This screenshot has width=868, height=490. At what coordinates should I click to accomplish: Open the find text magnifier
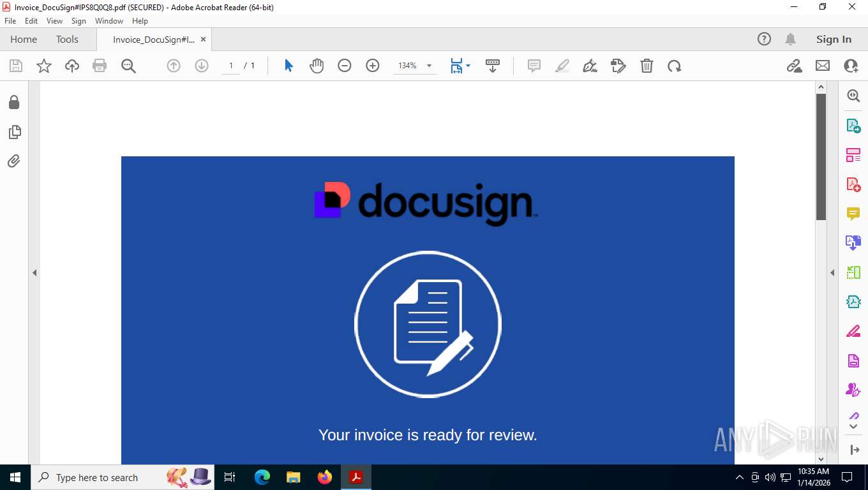click(x=128, y=66)
